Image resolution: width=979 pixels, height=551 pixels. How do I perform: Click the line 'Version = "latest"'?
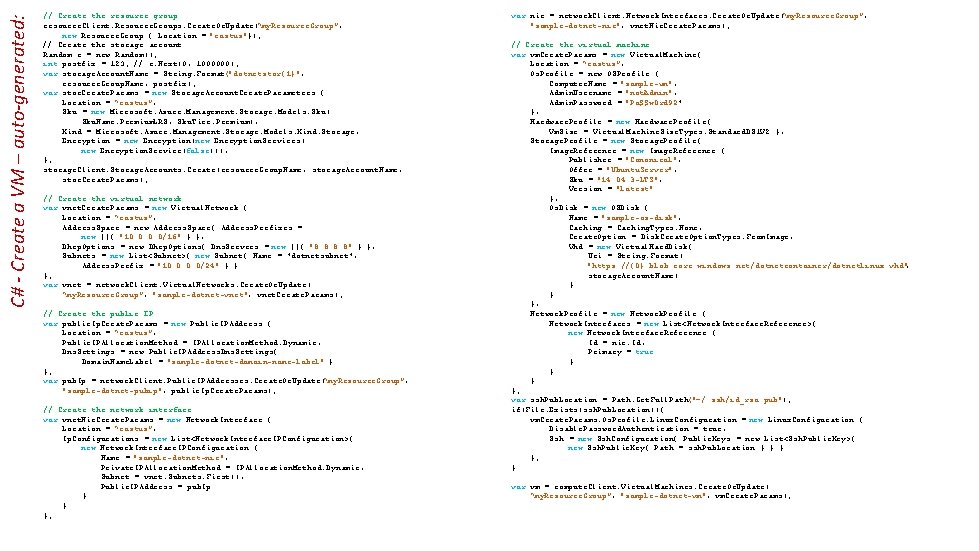pyautogui.click(x=611, y=188)
